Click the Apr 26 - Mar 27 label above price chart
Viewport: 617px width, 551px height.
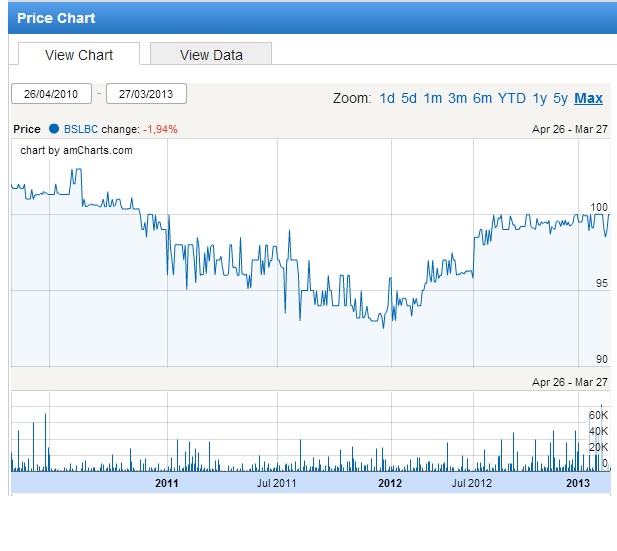point(570,129)
